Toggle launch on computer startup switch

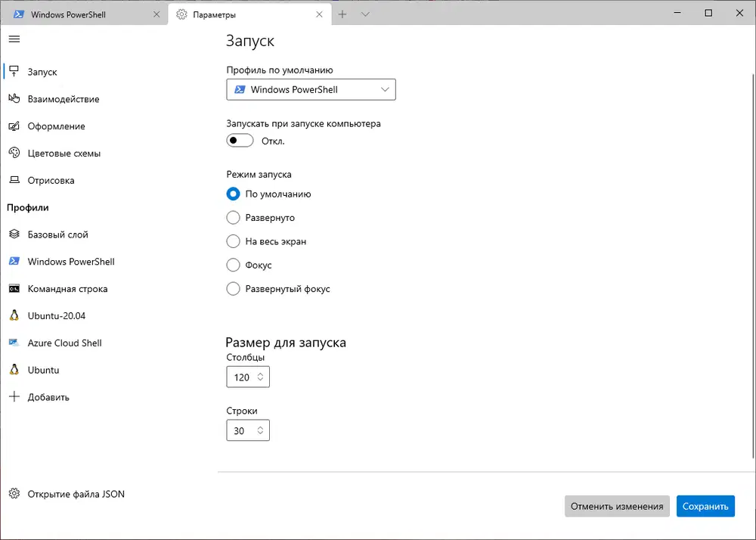click(240, 141)
